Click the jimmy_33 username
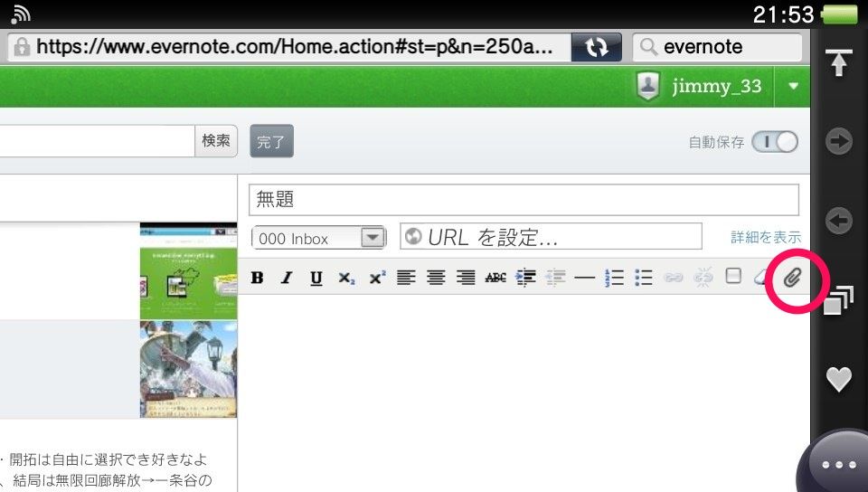The width and height of the screenshot is (868, 492). 717,86
